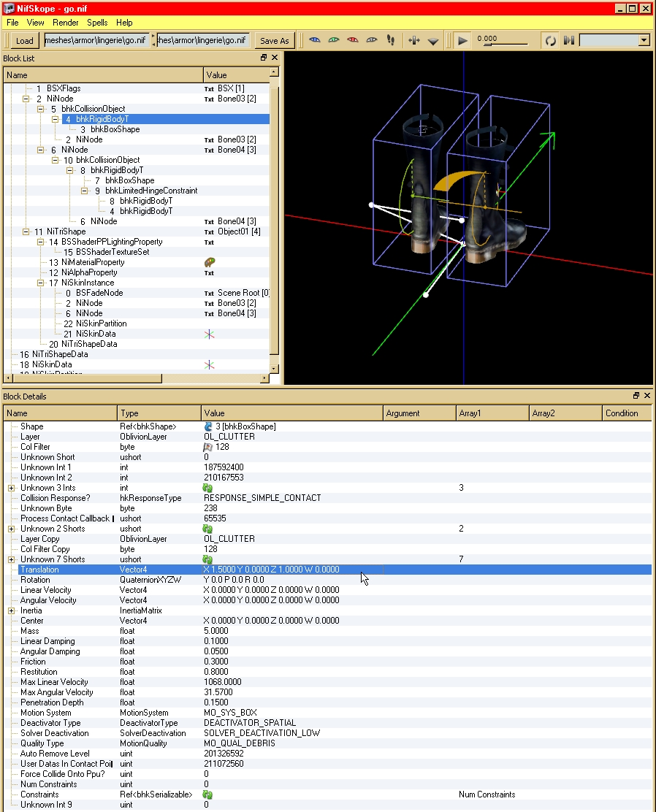Click Block List horizontal scrollbar right arrow
656x812 pixels.
tap(264, 378)
